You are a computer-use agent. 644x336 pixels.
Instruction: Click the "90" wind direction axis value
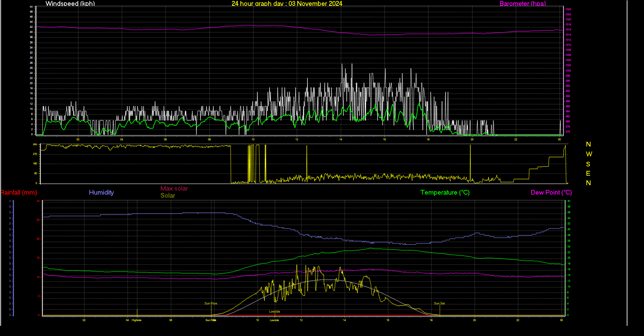36,174
